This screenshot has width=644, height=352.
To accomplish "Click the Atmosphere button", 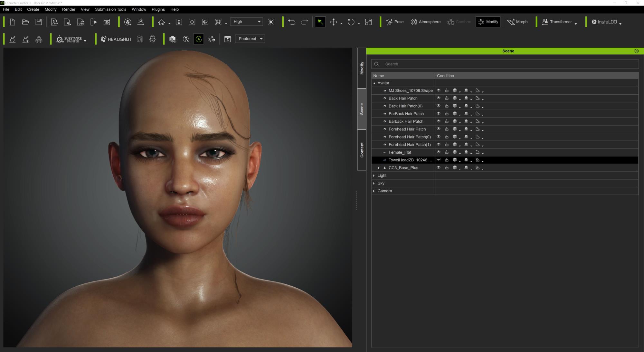I will [x=426, y=22].
